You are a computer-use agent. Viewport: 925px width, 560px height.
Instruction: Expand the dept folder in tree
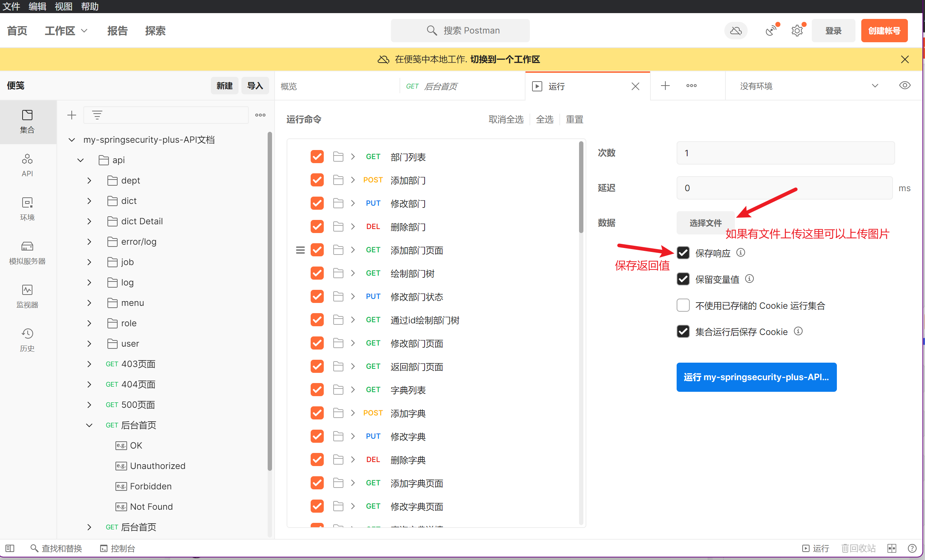coord(89,181)
